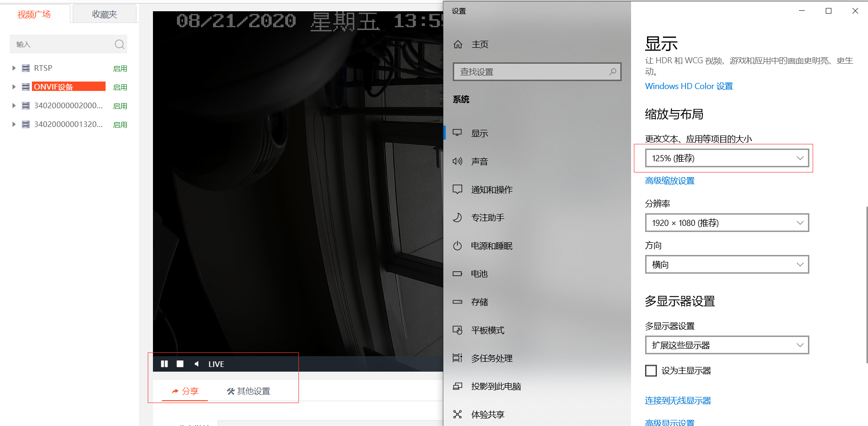
Task: Click the settings window vertical scrollbar
Action: [x=866, y=284]
